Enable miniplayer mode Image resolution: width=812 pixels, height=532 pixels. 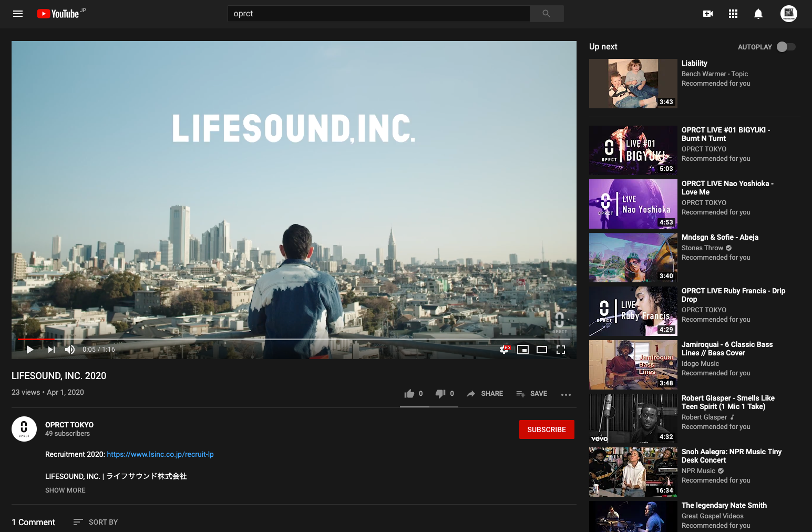523,350
